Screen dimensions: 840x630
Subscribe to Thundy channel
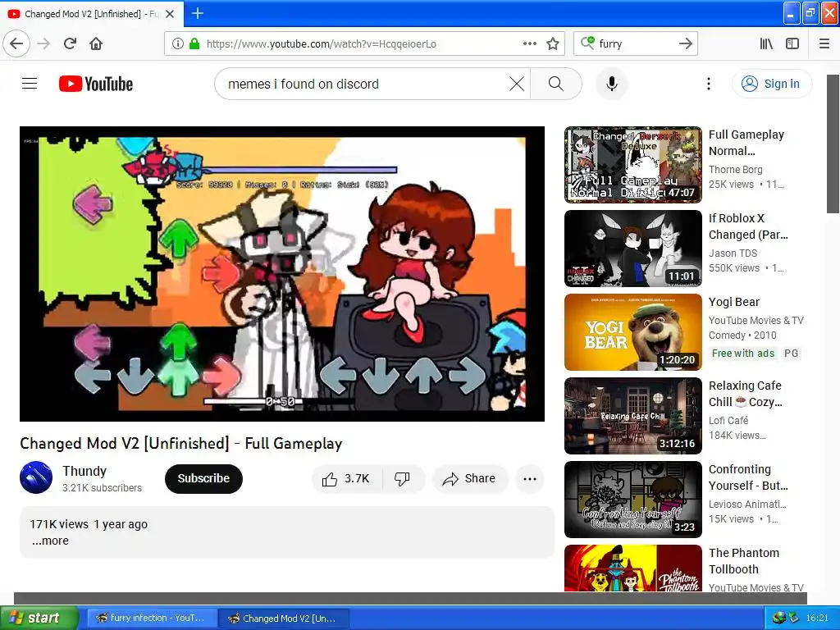(203, 478)
